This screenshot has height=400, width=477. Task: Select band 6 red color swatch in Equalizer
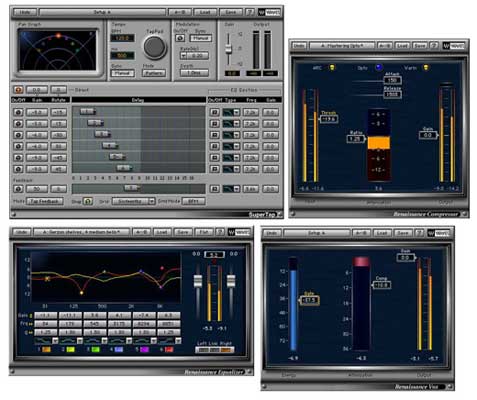click(x=169, y=349)
